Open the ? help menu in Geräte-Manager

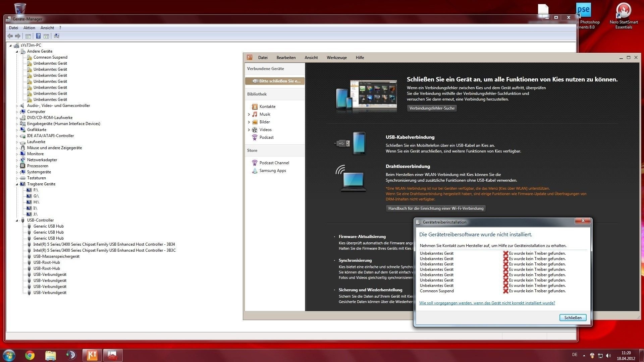coord(60,28)
